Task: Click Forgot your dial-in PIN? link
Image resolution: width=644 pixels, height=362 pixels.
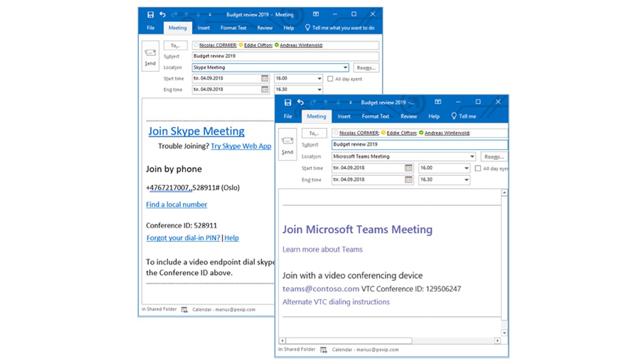Action: coord(183,238)
